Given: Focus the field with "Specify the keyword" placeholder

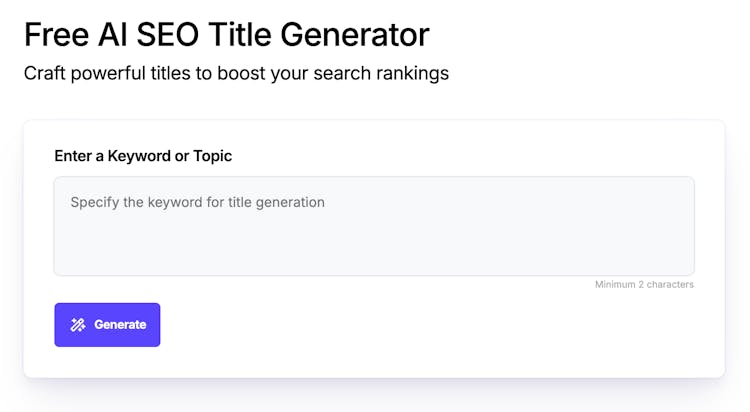Looking at the screenshot, I should pos(373,226).
